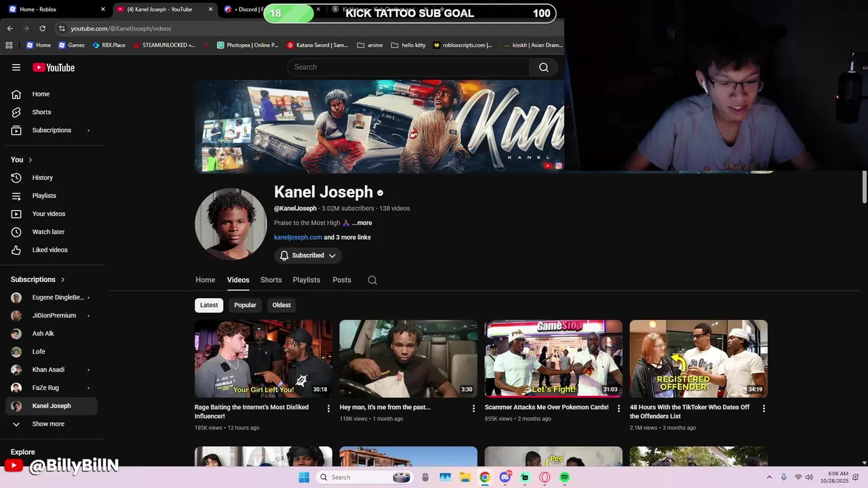The width and height of the screenshot is (868, 488).
Task: Click the search magnifier button
Action: (x=544, y=67)
